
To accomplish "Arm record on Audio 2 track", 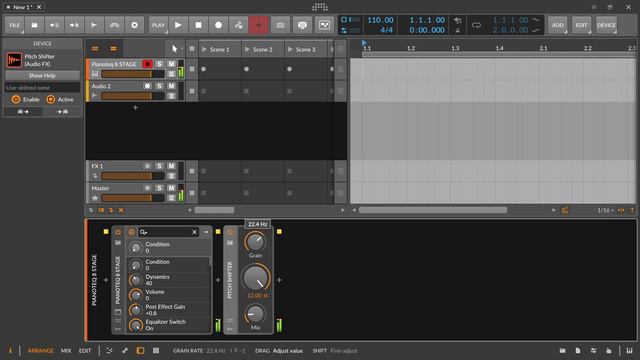I will 147,86.
